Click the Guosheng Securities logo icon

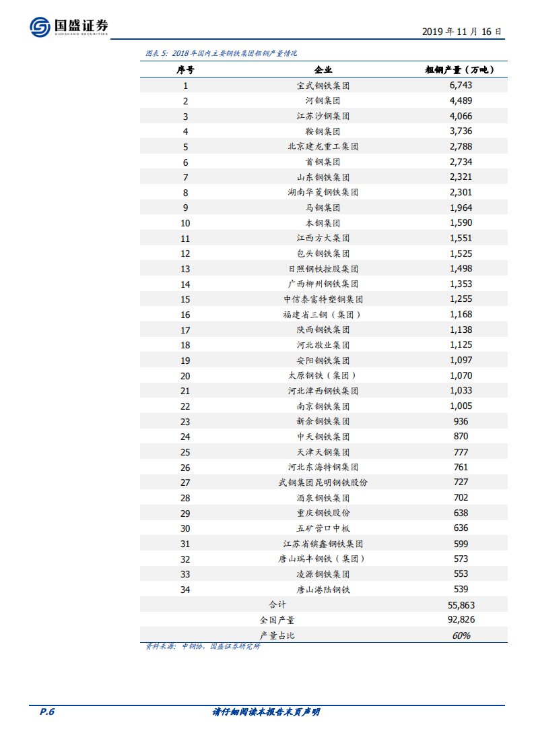(x=40, y=27)
